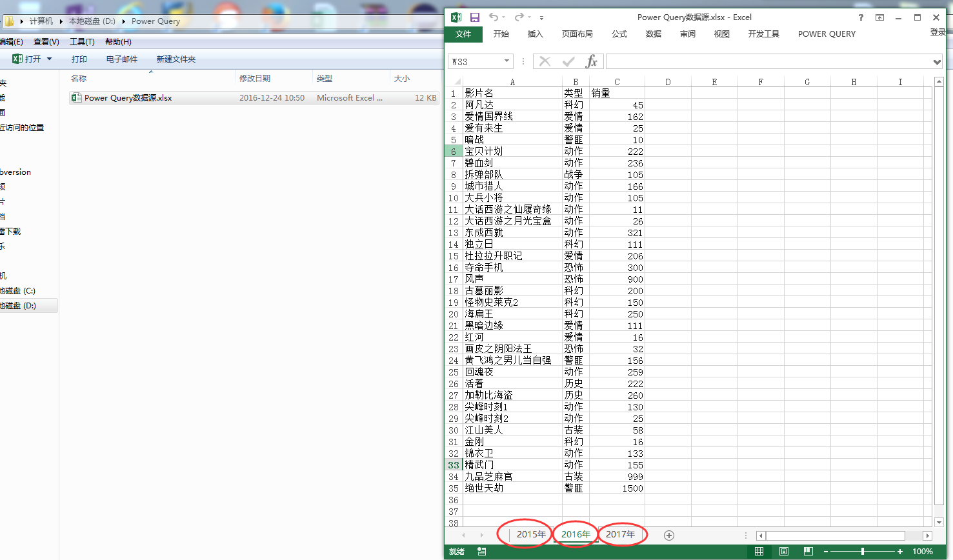Open Excel Help question mark
Image resolution: width=953 pixels, height=560 pixels.
tap(861, 17)
